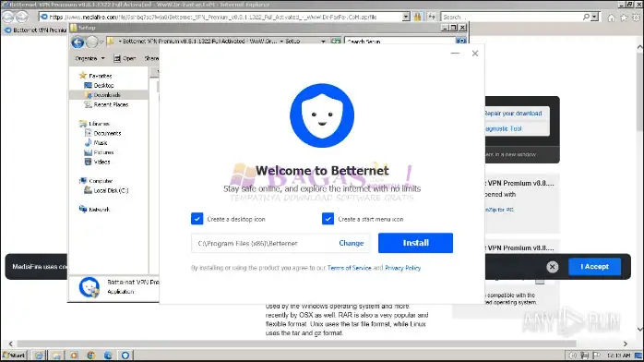Click the Action Center flag tray icon

click(x=596, y=356)
